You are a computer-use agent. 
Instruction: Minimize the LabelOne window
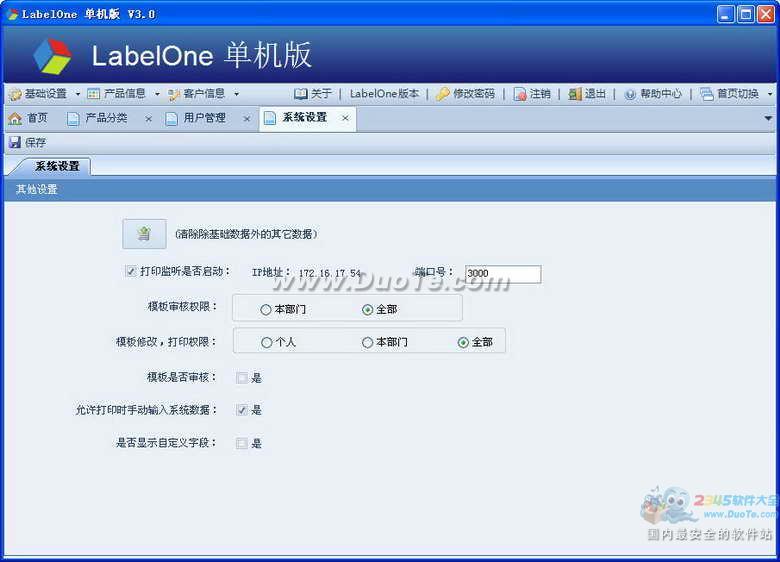click(726, 14)
